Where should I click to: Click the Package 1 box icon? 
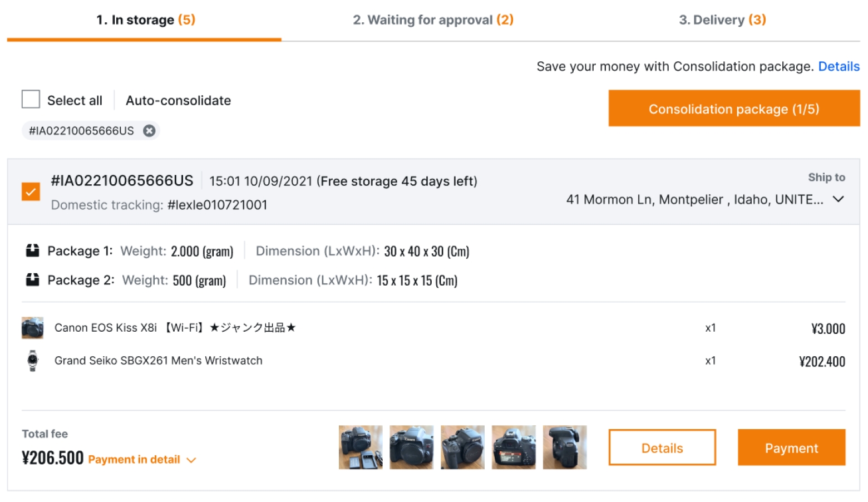tap(33, 251)
